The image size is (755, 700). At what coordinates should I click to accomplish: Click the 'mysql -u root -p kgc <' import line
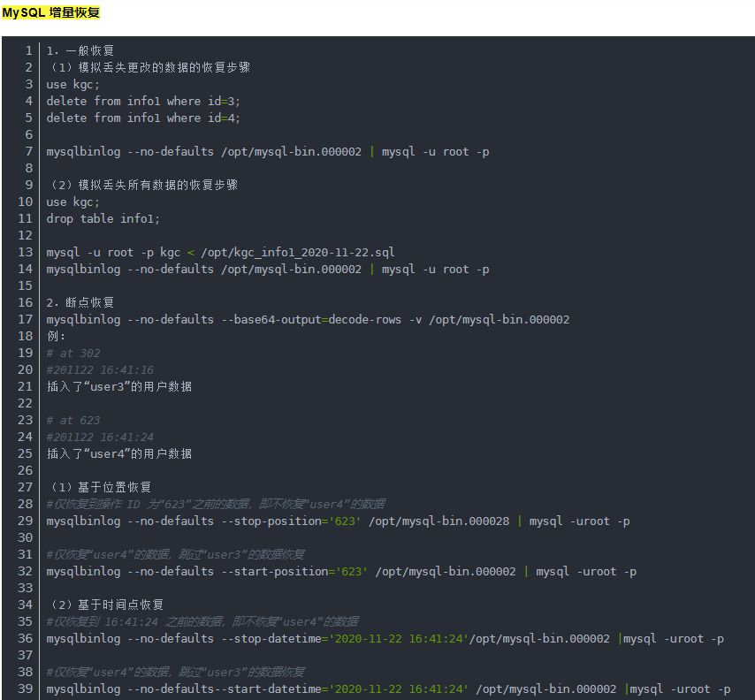[220, 252]
